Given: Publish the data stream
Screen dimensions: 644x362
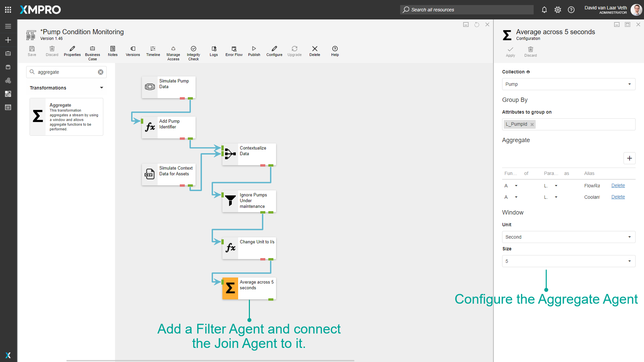Looking at the screenshot, I should 254,49.
